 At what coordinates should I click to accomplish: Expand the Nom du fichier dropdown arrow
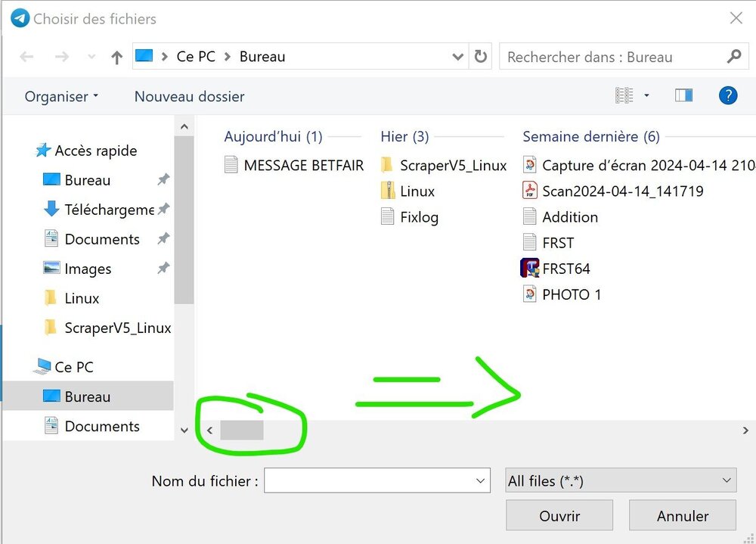[481, 480]
